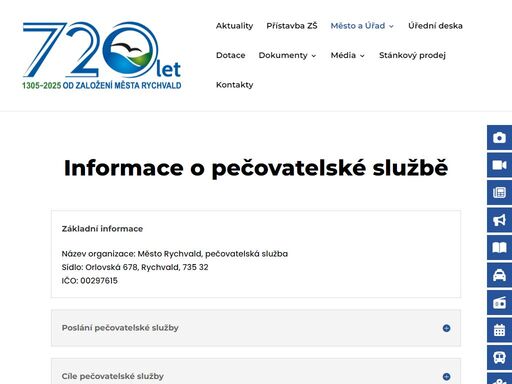Viewport: 512px width, 384px height.
Task: Click the newspaper sidebar icon
Action: click(499, 192)
